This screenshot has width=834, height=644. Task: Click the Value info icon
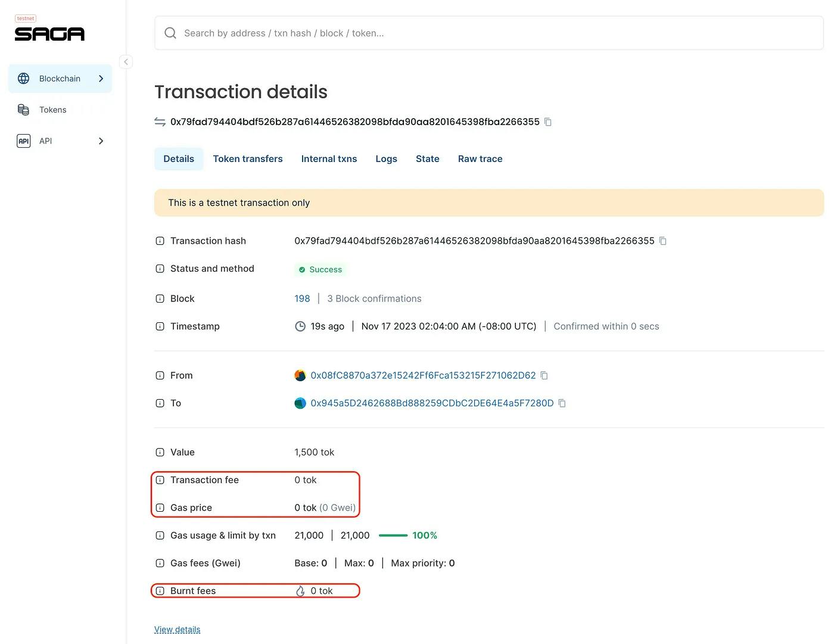coord(160,452)
